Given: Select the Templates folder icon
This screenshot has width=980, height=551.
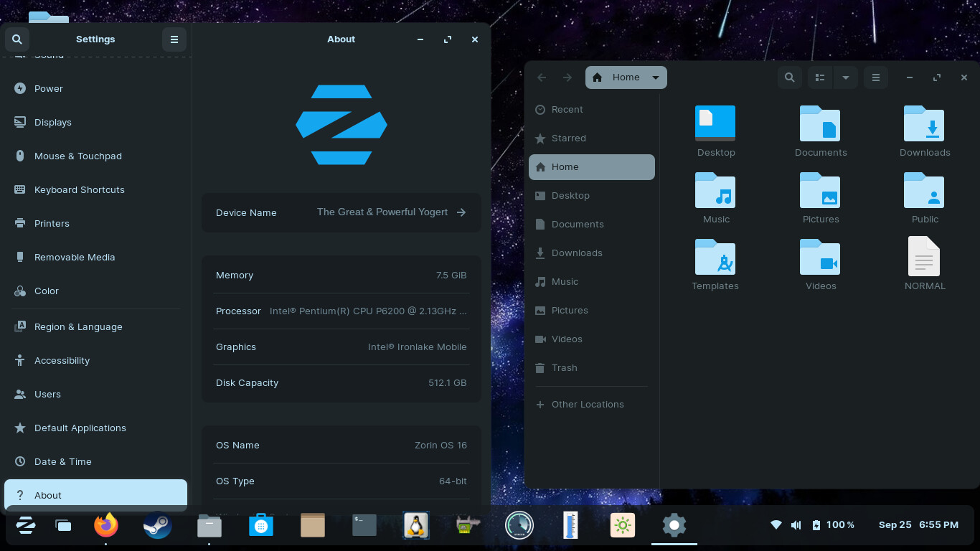Looking at the screenshot, I should point(715,256).
